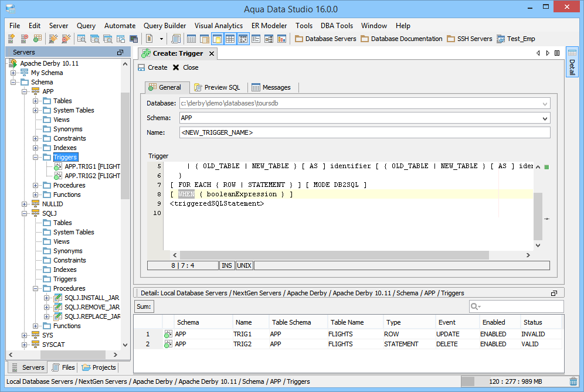Open the Query Builder menu
Screen dimensions: 584x392
(x=164, y=26)
